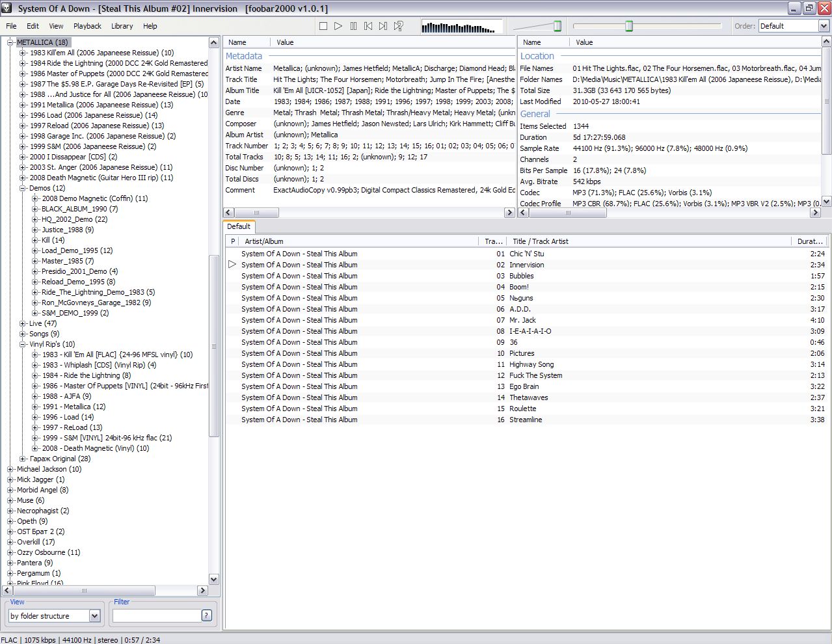
Task: Click the spectrum visualization display
Action: click(x=462, y=27)
